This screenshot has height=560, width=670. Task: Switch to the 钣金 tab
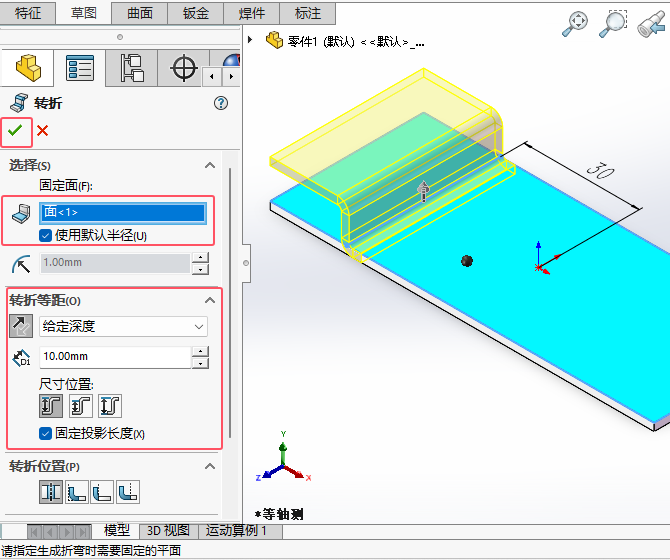pos(196,13)
